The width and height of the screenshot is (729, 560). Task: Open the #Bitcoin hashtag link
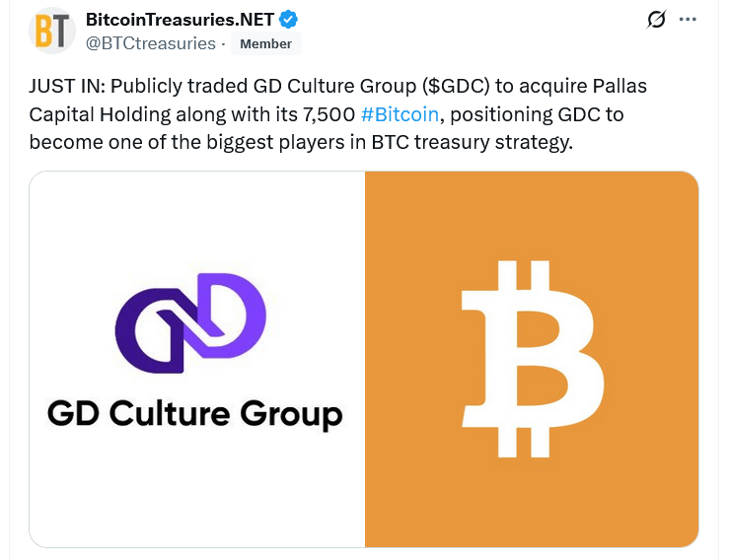click(x=400, y=113)
